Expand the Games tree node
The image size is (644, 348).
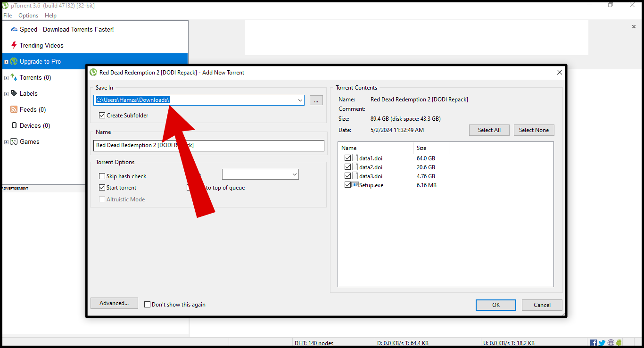tap(6, 142)
